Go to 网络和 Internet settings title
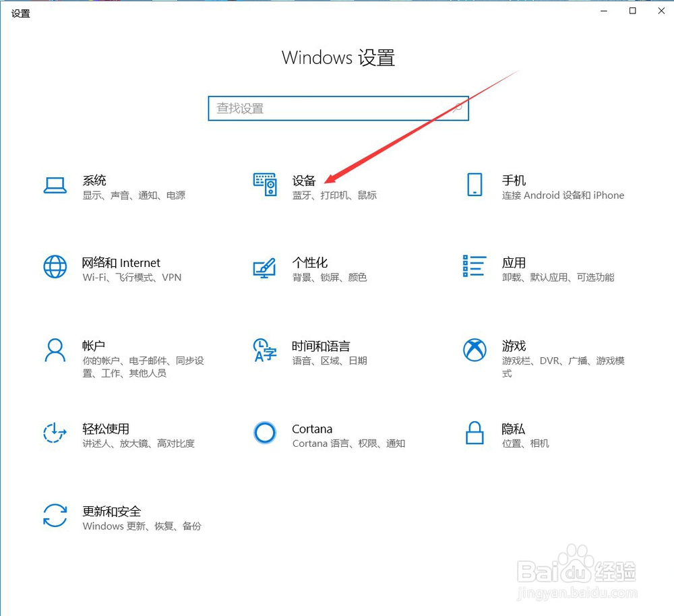This screenshot has height=616, width=674. tap(121, 263)
